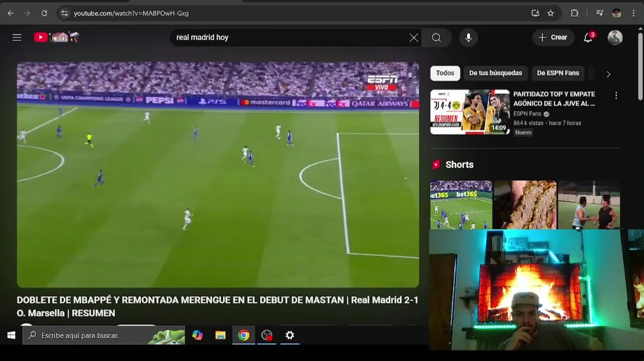This screenshot has height=361, width=644.
Task: Start voice search with microphone
Action: 468,38
